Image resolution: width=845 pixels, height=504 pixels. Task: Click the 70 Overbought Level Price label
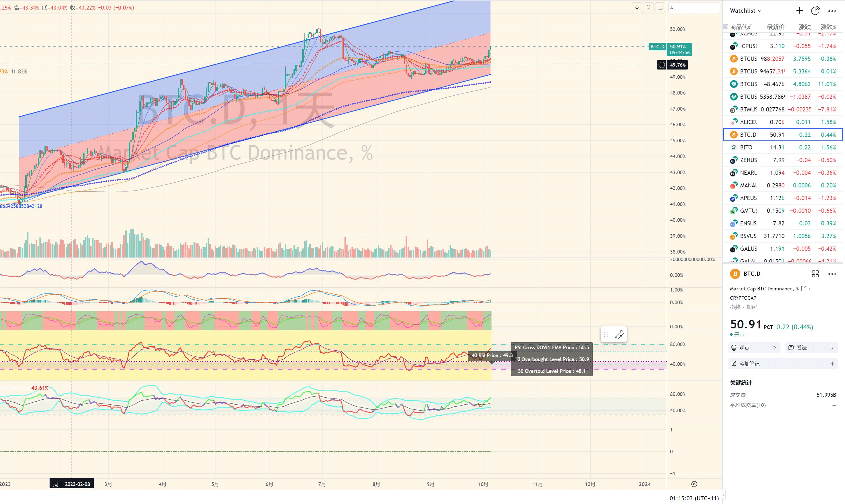click(552, 359)
